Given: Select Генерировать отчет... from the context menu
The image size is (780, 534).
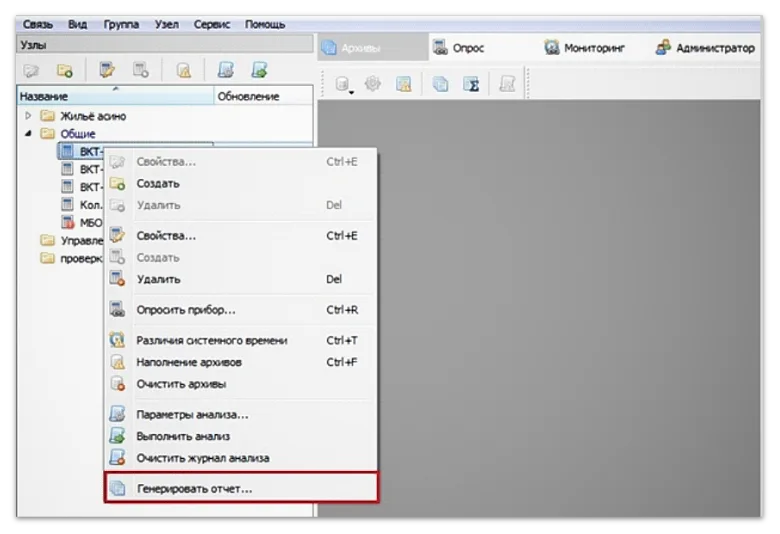Looking at the screenshot, I should tap(194, 489).
